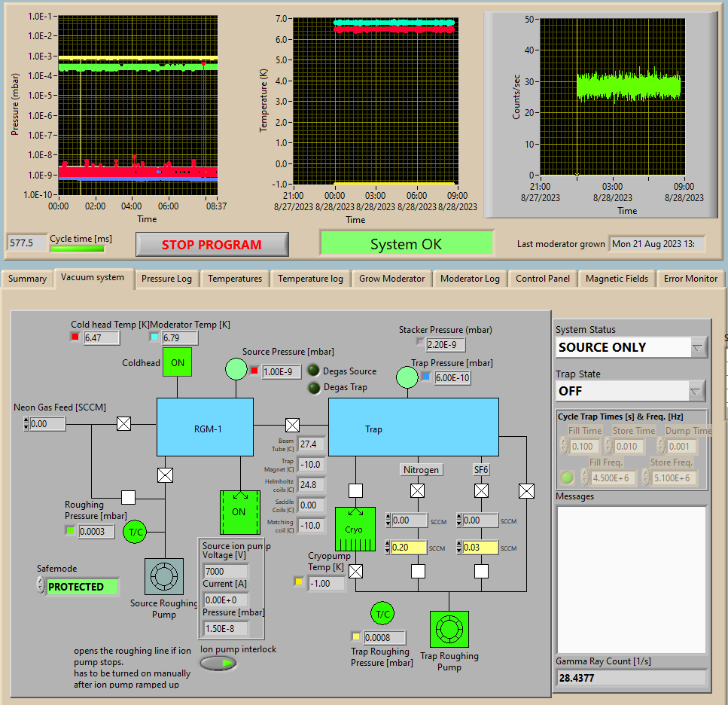The width and height of the screenshot is (728, 705).
Task: Click the Neon Gas Feed SCCM field
Action: click(x=47, y=424)
